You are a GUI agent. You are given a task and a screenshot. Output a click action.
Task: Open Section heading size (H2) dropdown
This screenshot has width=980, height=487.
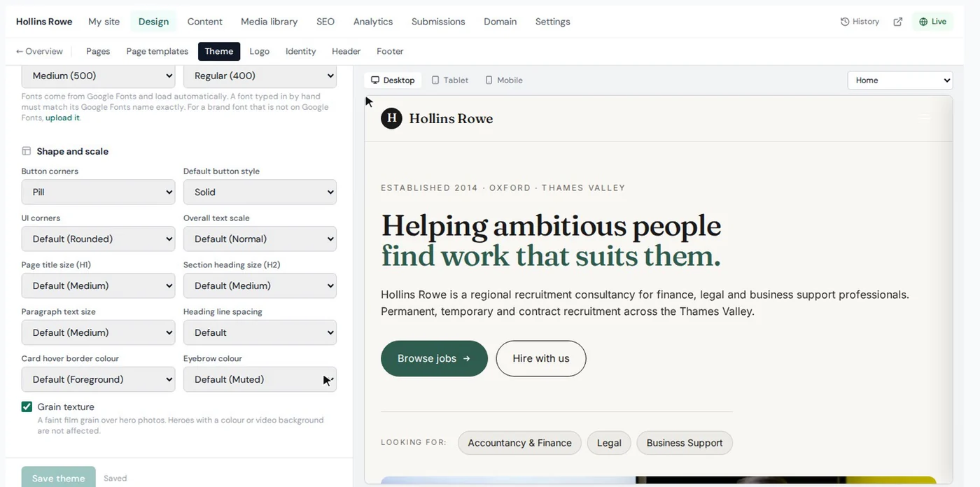pos(260,285)
